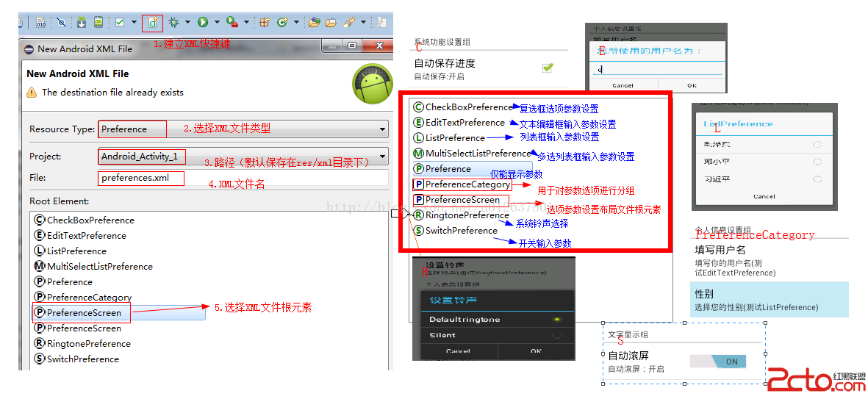Viewport: 868px width, 399px height.
Task: Click OK in the 设置铃声 dialog
Action: pyautogui.click(x=536, y=351)
